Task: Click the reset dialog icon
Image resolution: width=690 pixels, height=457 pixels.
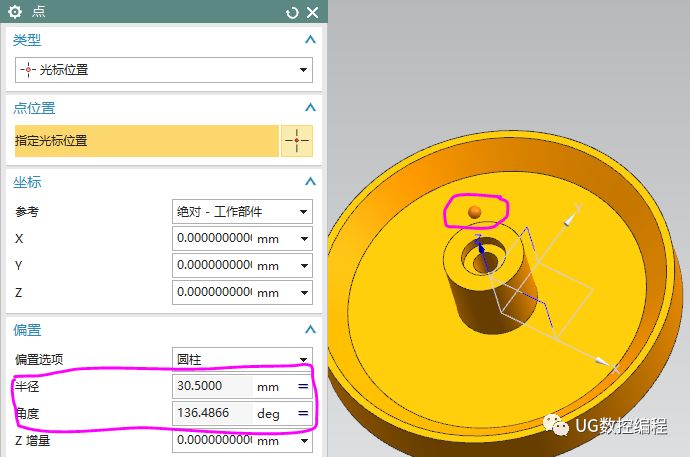Action: tap(292, 12)
